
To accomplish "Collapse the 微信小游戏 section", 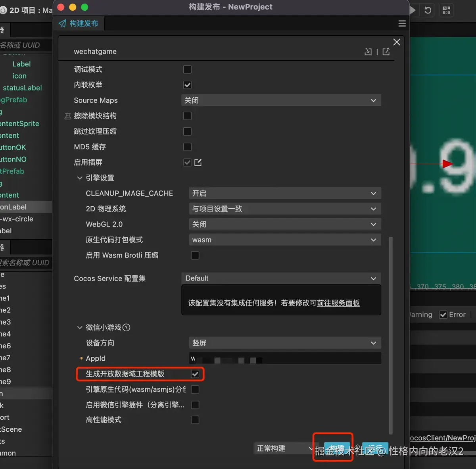I will point(80,327).
